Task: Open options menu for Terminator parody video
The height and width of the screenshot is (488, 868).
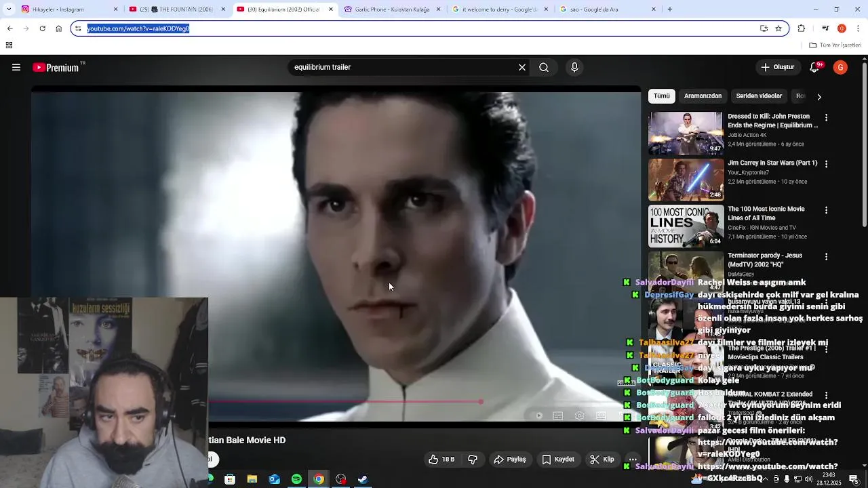Action: [826, 256]
